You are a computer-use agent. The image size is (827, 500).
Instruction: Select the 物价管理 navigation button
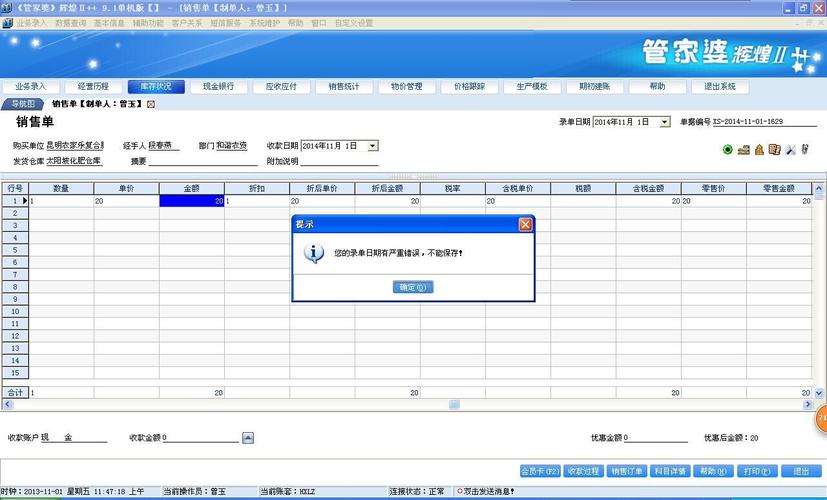407,86
